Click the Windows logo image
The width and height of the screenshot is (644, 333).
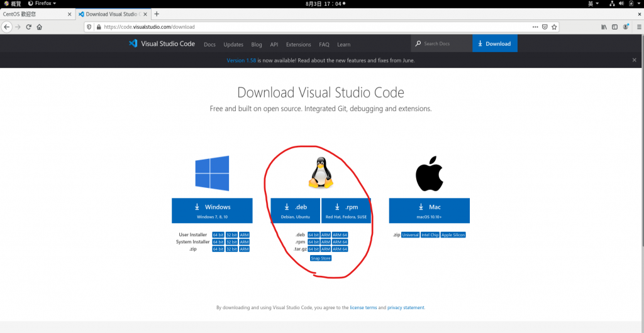click(x=212, y=173)
